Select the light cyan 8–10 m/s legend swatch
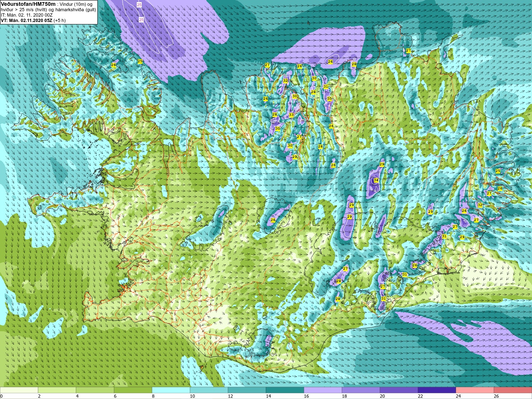This screenshot has width=532, height=399. click(x=171, y=390)
